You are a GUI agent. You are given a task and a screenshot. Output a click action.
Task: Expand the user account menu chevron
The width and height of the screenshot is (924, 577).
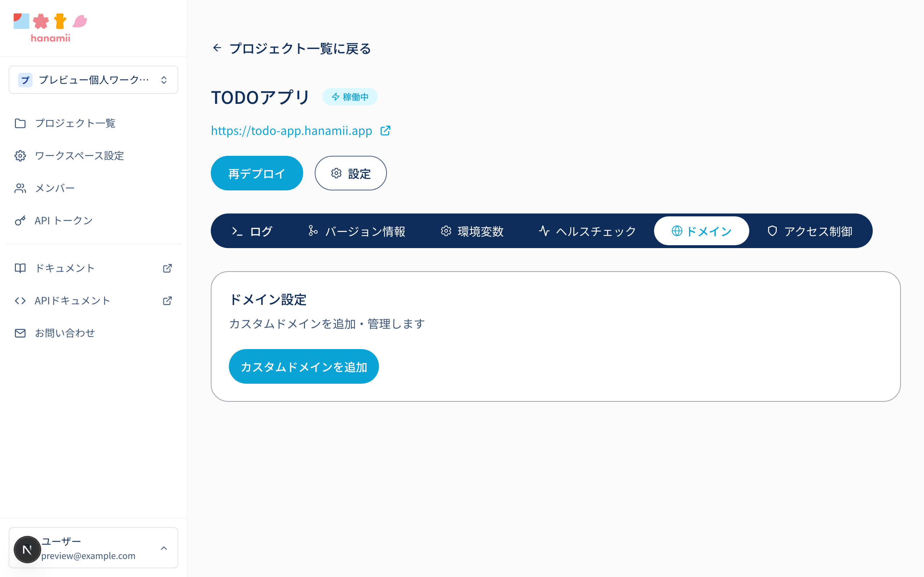pyautogui.click(x=164, y=548)
